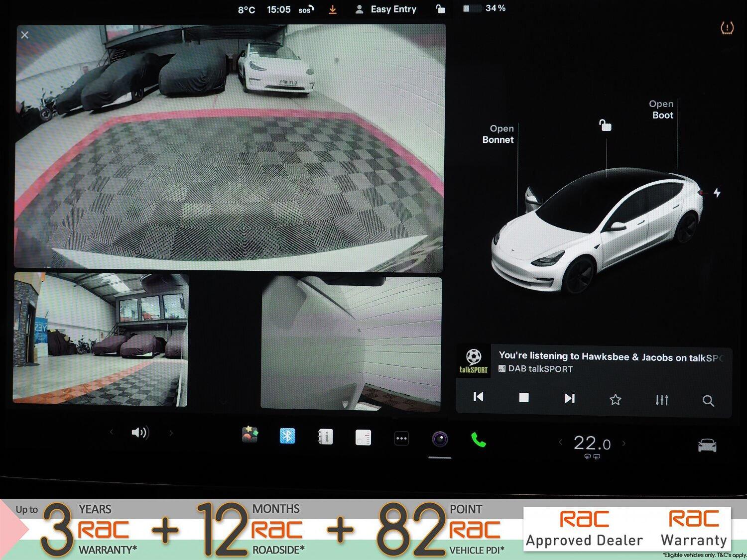
Task: Increase volume with the right arrow
Action: 171,433
